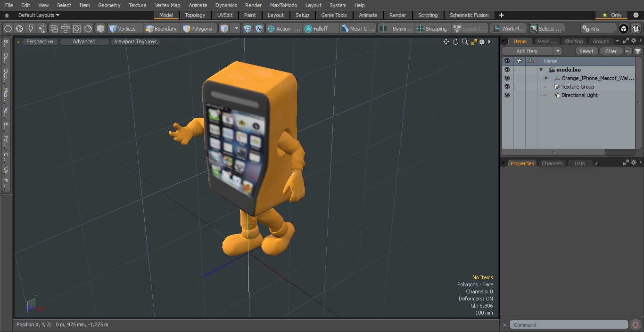The width and height of the screenshot is (644, 332).
Task: Toggle visibility of Texture Group
Action: click(x=507, y=87)
